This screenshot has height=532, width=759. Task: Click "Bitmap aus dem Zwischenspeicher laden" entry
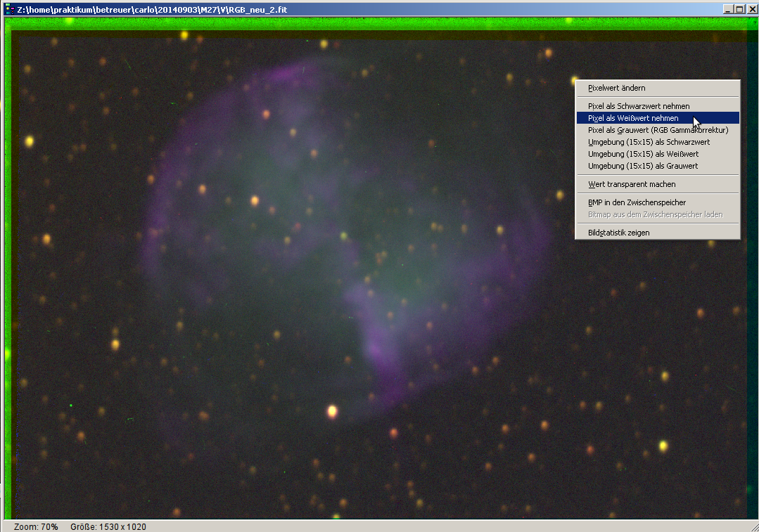655,214
